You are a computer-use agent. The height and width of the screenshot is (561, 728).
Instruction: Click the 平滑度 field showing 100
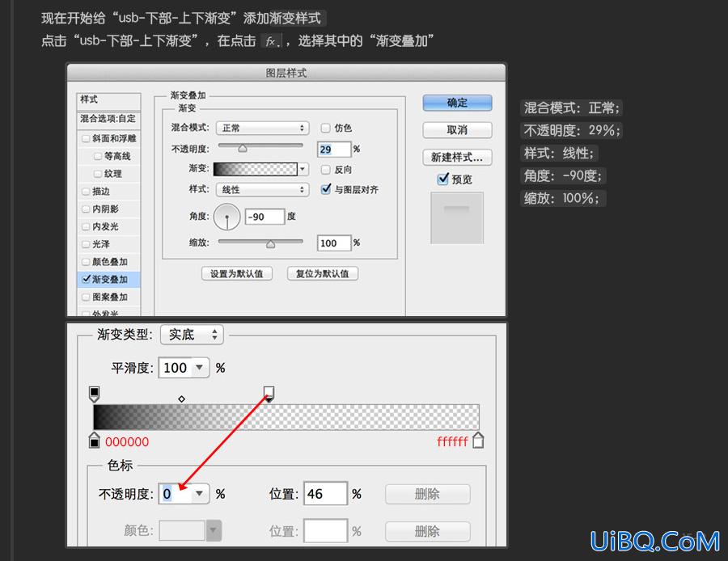pyautogui.click(x=176, y=368)
